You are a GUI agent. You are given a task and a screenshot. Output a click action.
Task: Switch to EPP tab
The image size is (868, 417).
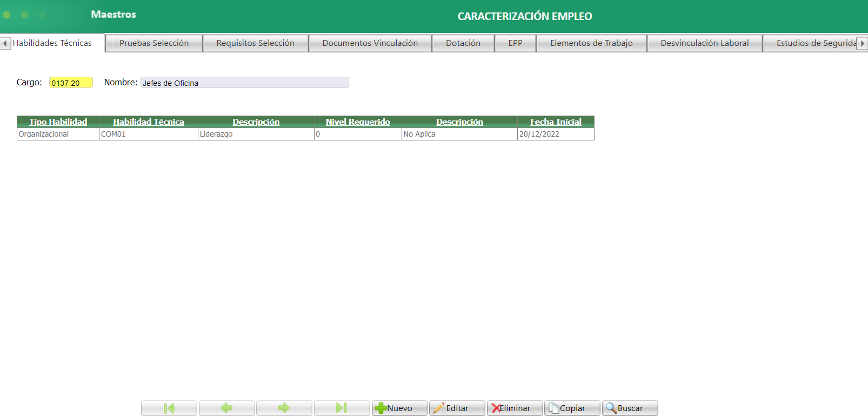click(516, 43)
